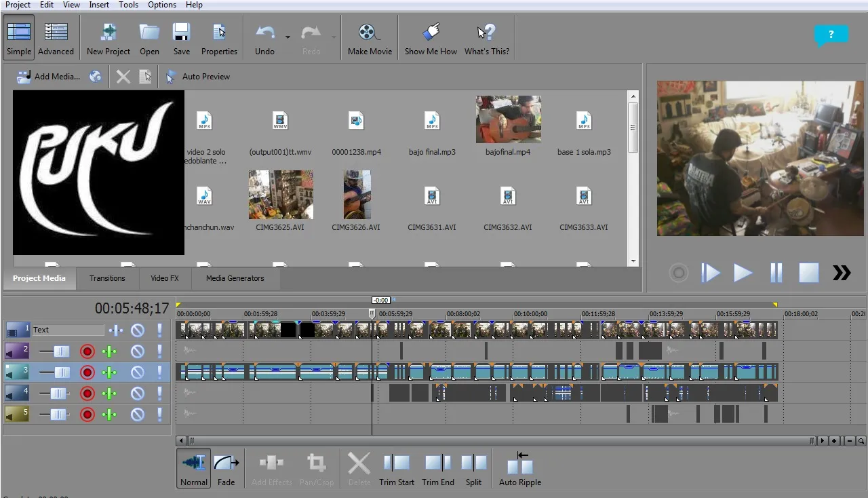Open the Undo history dropdown arrow
This screenshot has height=498, width=868.
(288, 37)
